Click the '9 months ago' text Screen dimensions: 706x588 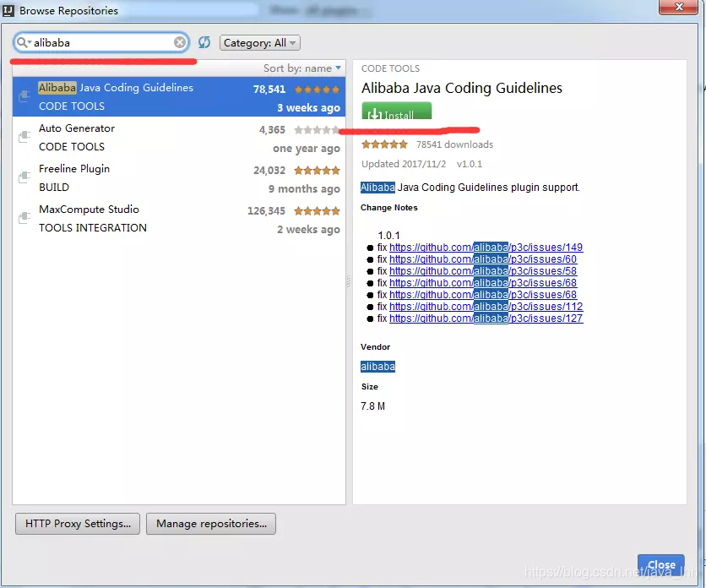(x=304, y=188)
